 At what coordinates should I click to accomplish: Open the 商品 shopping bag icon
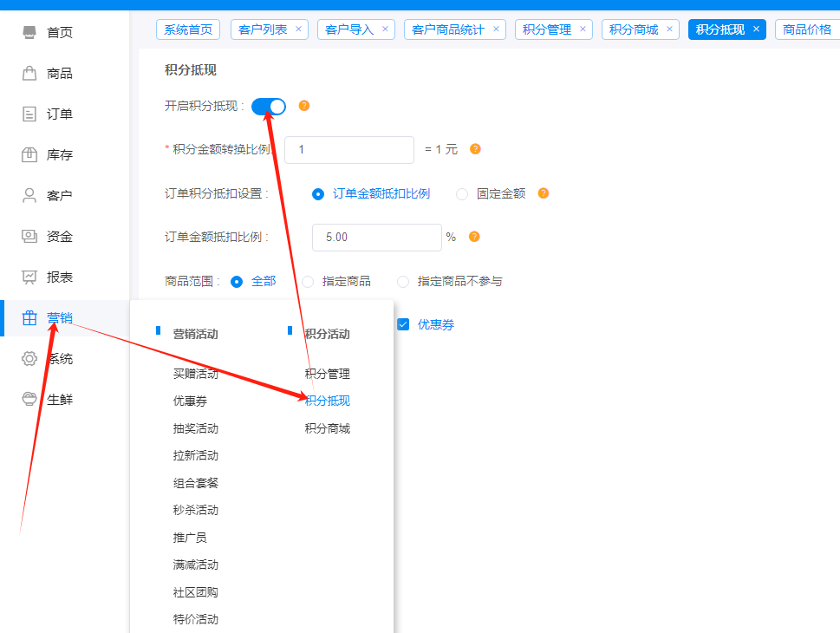[x=29, y=74]
